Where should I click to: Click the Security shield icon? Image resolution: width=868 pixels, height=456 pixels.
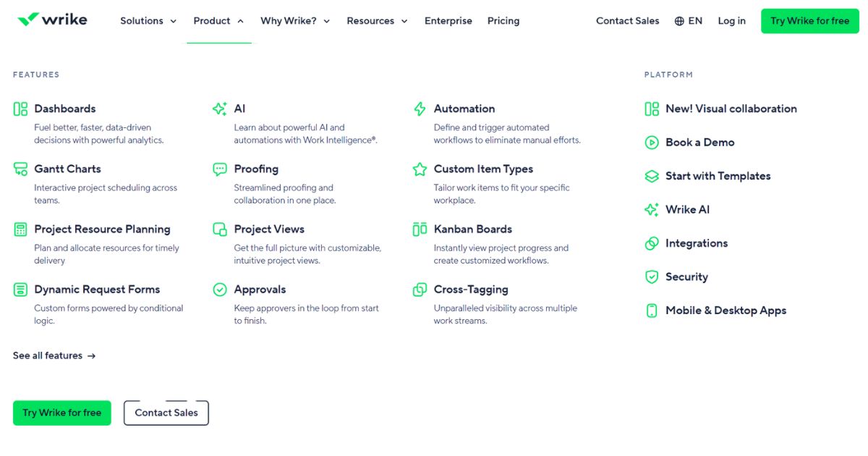(652, 277)
